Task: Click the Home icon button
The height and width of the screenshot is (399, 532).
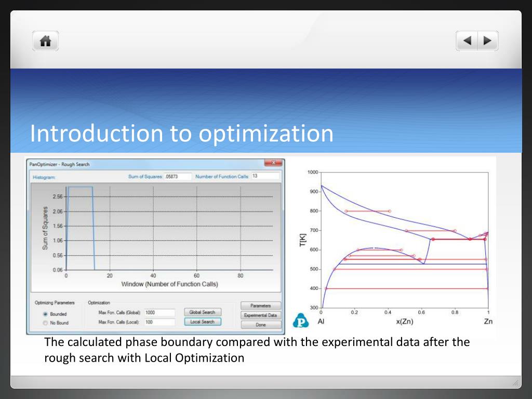Action: click(46, 41)
